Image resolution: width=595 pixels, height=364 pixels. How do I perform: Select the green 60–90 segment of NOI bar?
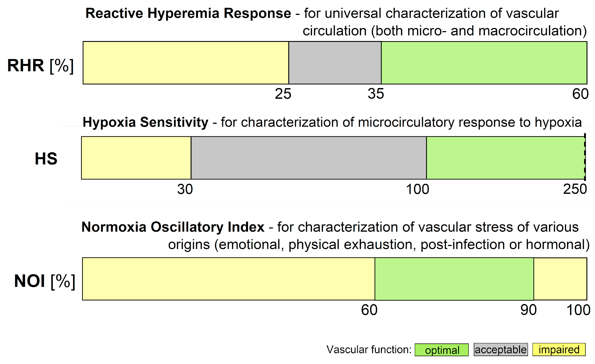pyautogui.click(x=454, y=279)
